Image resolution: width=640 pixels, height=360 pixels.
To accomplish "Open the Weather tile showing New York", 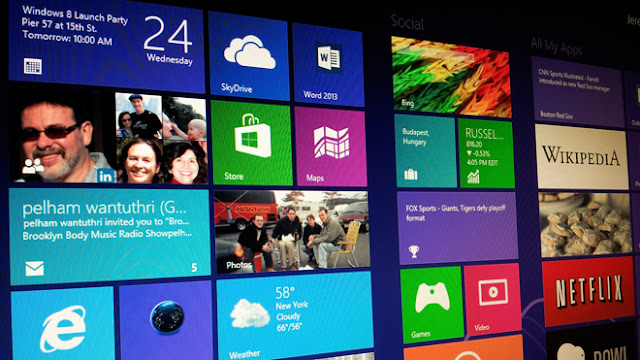I will click(295, 316).
